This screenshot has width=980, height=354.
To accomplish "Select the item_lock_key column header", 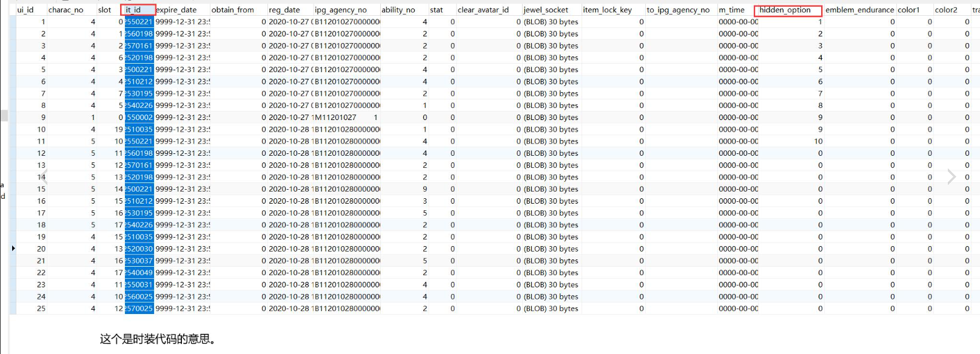I will pyautogui.click(x=607, y=10).
